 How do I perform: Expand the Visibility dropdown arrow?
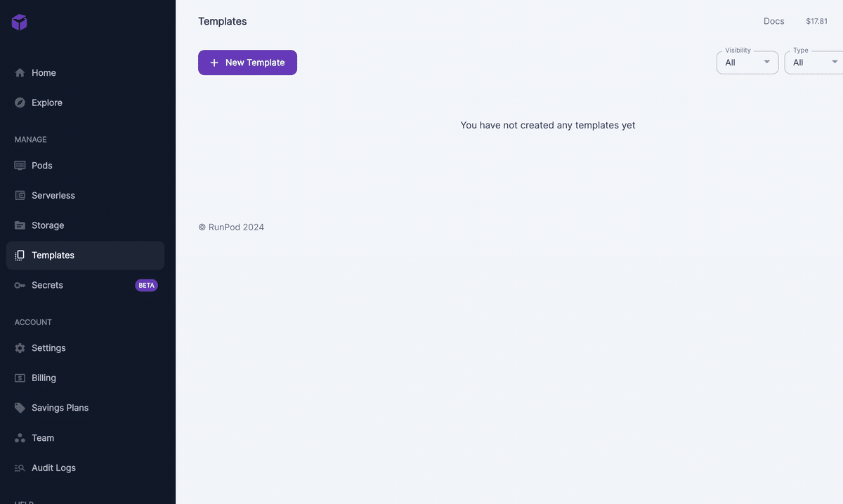tap(767, 62)
